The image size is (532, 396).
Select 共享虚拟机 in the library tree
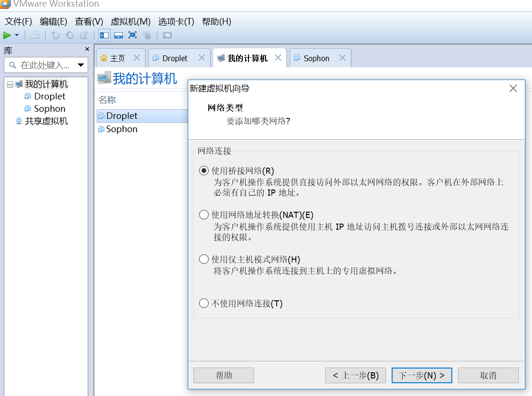46,121
